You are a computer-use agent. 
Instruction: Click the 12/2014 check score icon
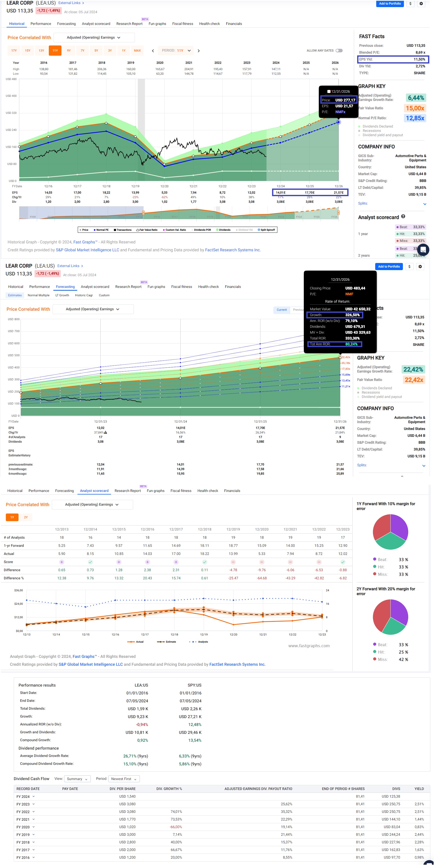90,562
